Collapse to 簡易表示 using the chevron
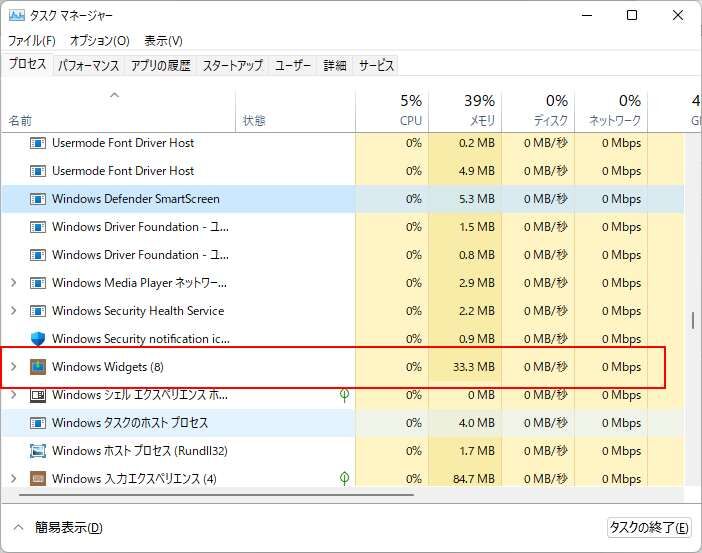Image resolution: width=702 pixels, height=553 pixels. [x=18, y=527]
